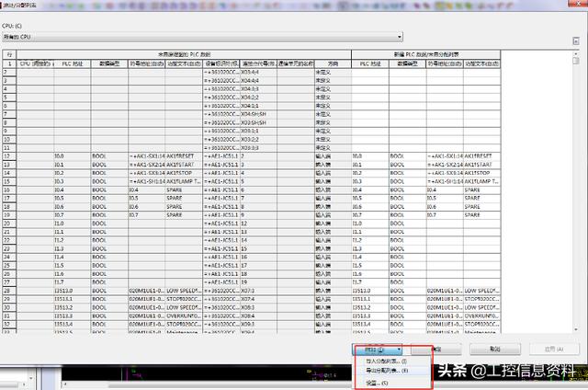
Task: Select left PLC address I1.0 in row 20
Action: pyautogui.click(x=73, y=224)
